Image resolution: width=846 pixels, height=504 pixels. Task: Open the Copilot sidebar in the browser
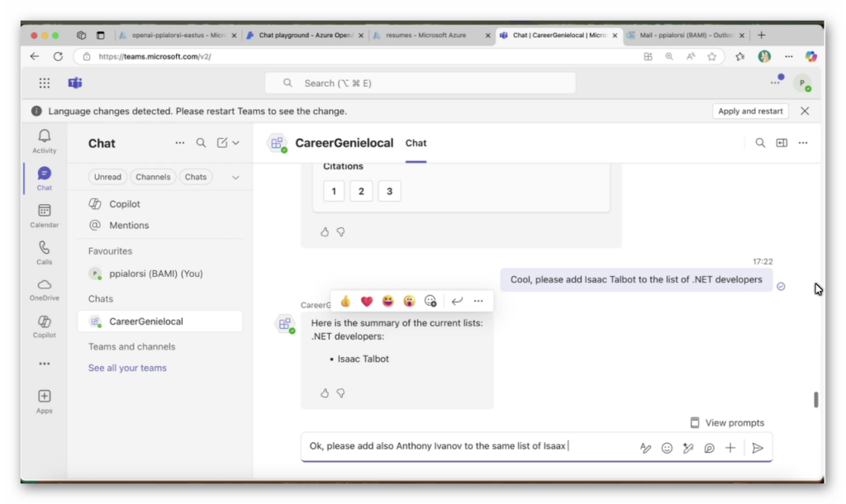point(810,57)
